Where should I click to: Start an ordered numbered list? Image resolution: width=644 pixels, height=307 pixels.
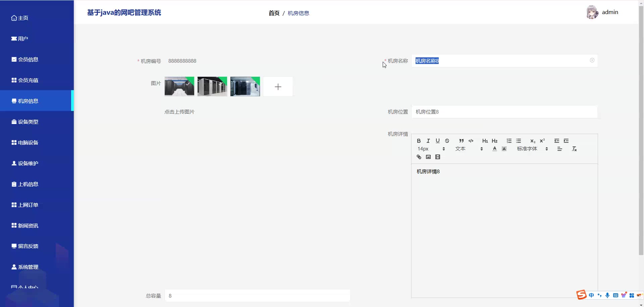[x=509, y=141]
